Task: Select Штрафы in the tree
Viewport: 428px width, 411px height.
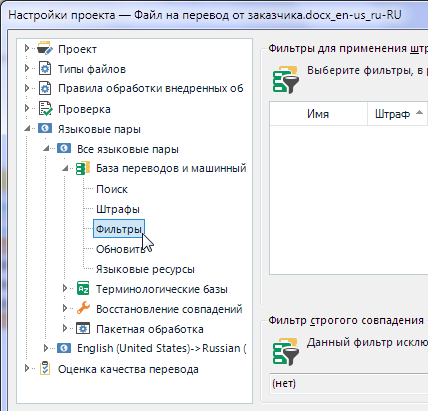Action: pos(118,209)
